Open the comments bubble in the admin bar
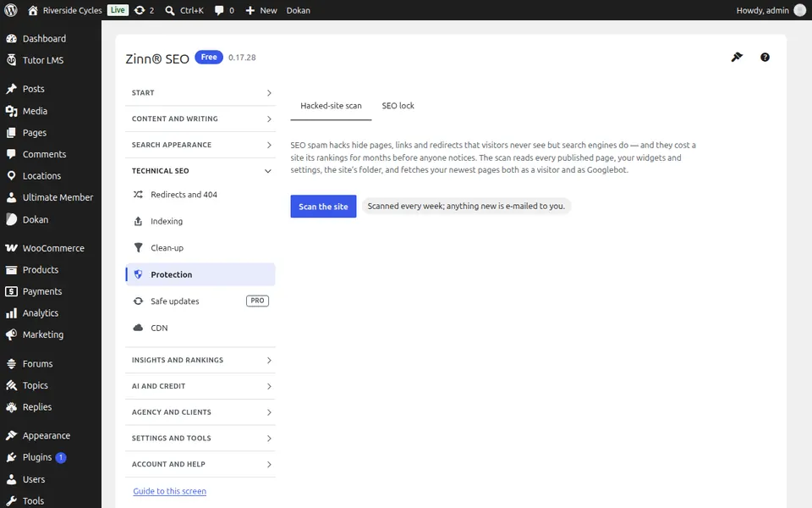812x508 pixels. (x=224, y=10)
